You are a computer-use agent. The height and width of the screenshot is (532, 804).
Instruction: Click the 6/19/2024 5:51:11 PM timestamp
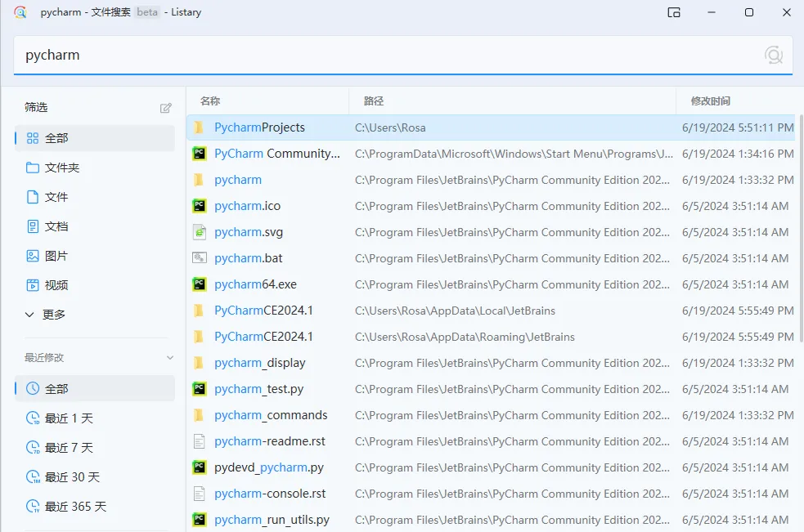click(738, 127)
